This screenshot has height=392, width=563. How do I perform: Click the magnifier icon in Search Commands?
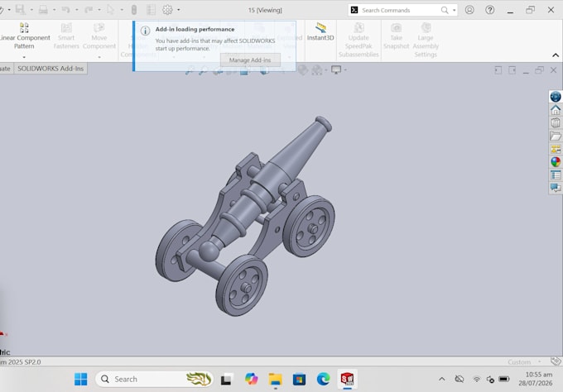[445, 10]
